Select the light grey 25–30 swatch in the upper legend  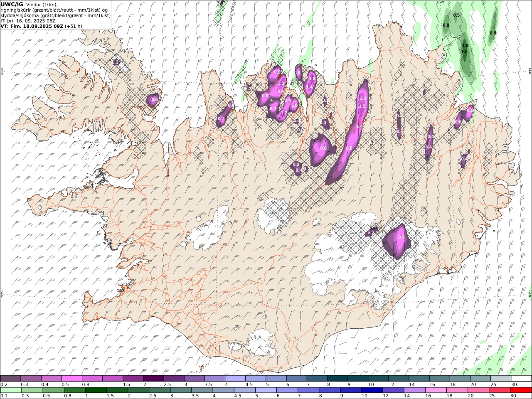[x=501, y=379]
